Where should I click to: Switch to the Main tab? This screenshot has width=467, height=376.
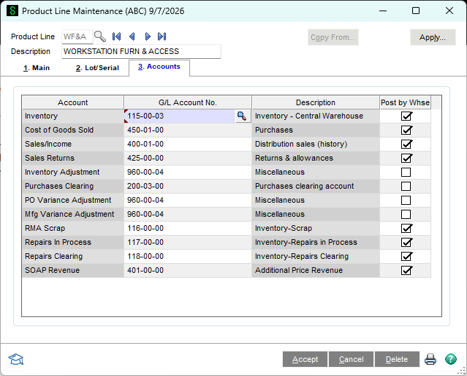point(36,68)
